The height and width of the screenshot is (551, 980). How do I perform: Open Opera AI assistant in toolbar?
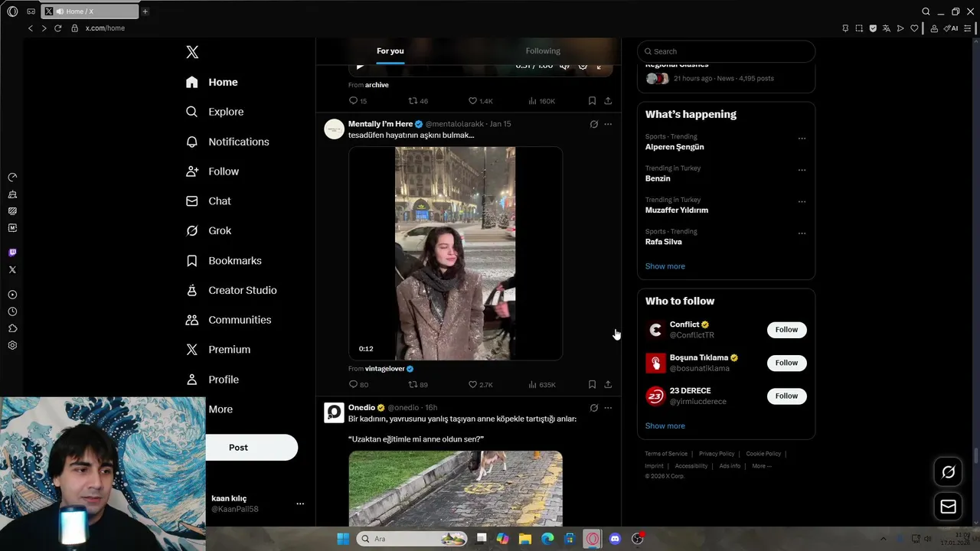(x=951, y=28)
